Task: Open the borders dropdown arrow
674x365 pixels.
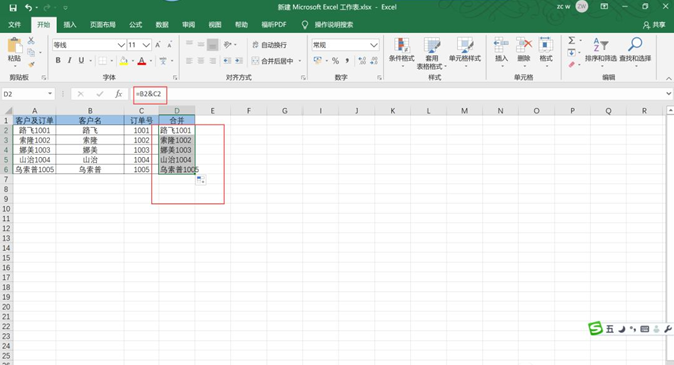Action: (x=112, y=61)
